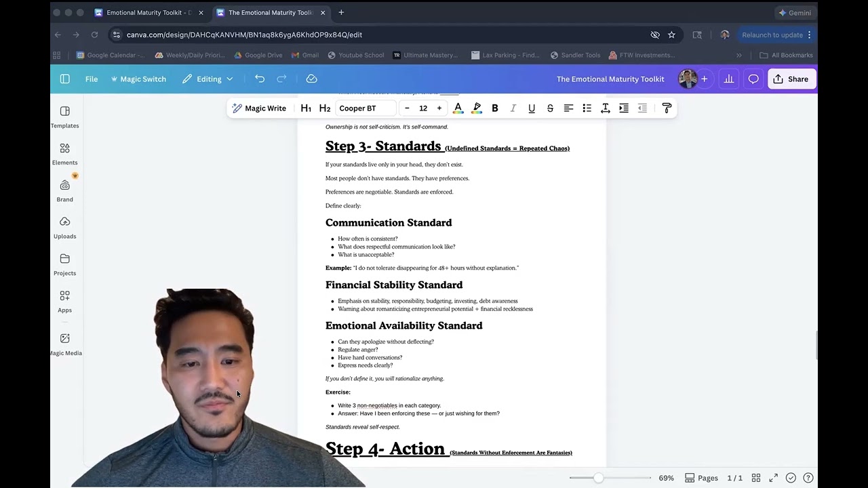Open the Cooper BT font dropdown

click(x=366, y=108)
